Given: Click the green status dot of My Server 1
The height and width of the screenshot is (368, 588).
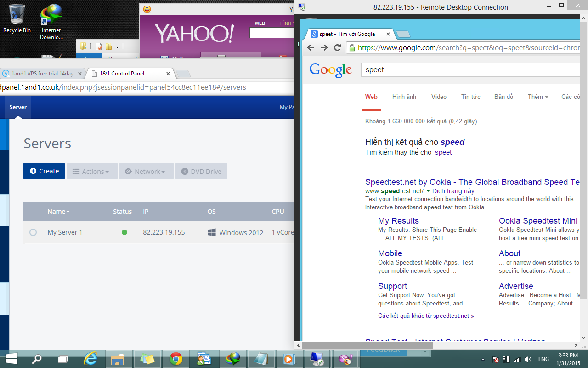Looking at the screenshot, I should [124, 232].
